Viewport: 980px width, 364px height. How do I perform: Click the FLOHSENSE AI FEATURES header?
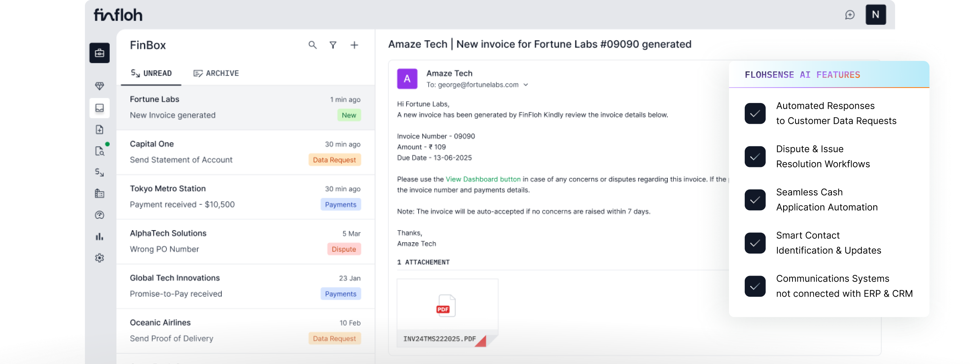(x=802, y=74)
